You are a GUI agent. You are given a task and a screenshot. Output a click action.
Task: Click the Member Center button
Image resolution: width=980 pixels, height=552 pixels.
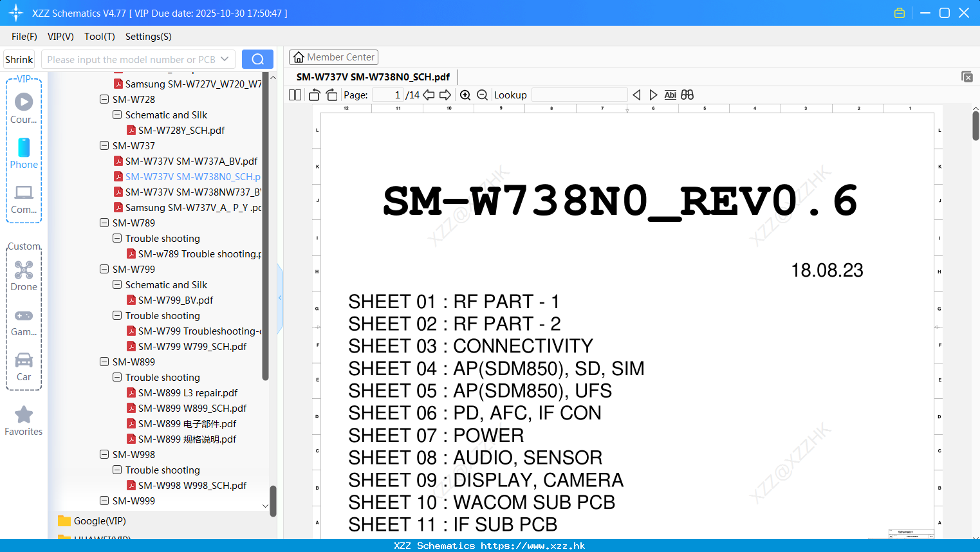[333, 57]
